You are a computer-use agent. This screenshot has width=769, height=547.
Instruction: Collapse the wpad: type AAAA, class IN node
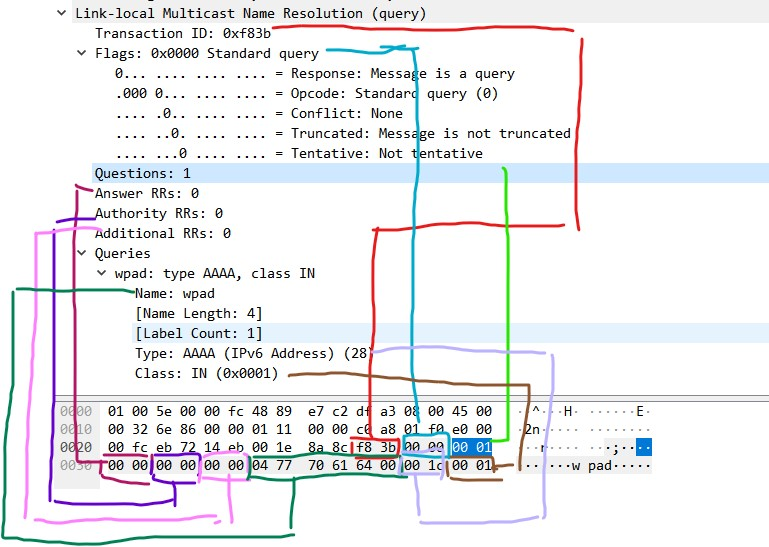(x=102, y=273)
